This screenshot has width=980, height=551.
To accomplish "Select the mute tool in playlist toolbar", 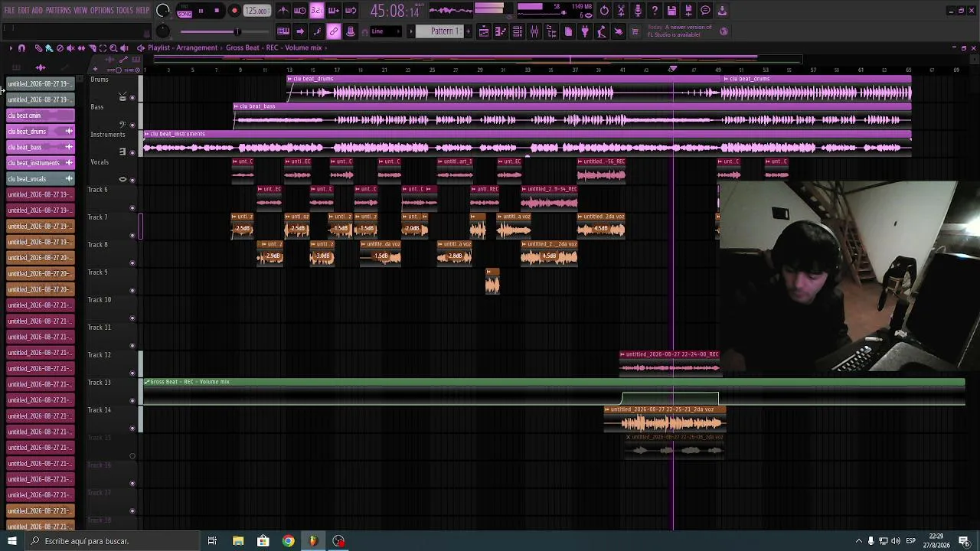I will pyautogui.click(x=70, y=47).
